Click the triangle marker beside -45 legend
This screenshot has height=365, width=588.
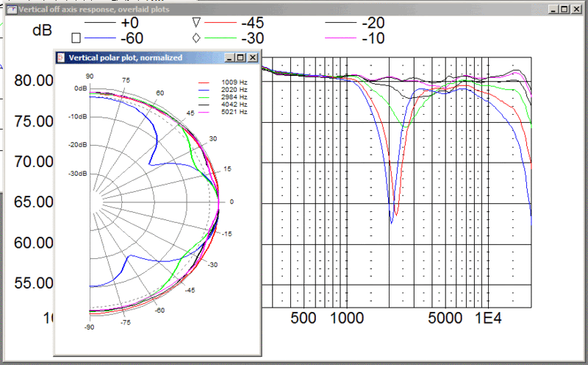pos(196,23)
